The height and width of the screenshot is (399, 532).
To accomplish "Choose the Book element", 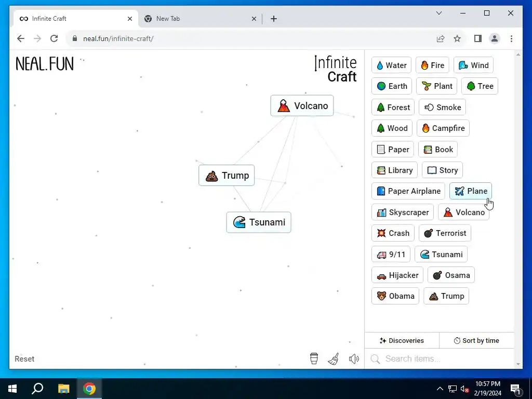I will (437, 149).
